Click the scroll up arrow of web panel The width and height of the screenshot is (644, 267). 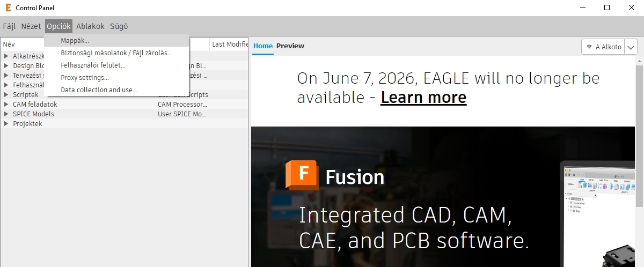pyautogui.click(x=640, y=61)
